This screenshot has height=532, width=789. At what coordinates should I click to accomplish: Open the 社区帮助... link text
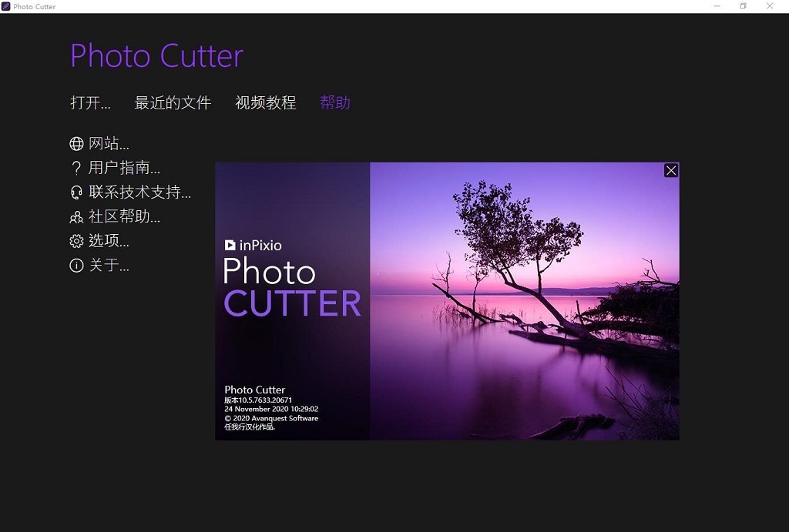(x=124, y=217)
